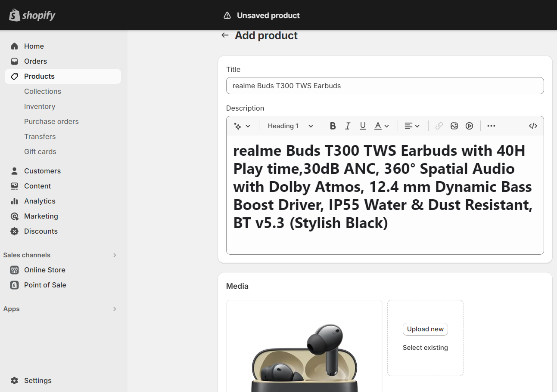Click the Media section heading
557x392 pixels.
(237, 286)
